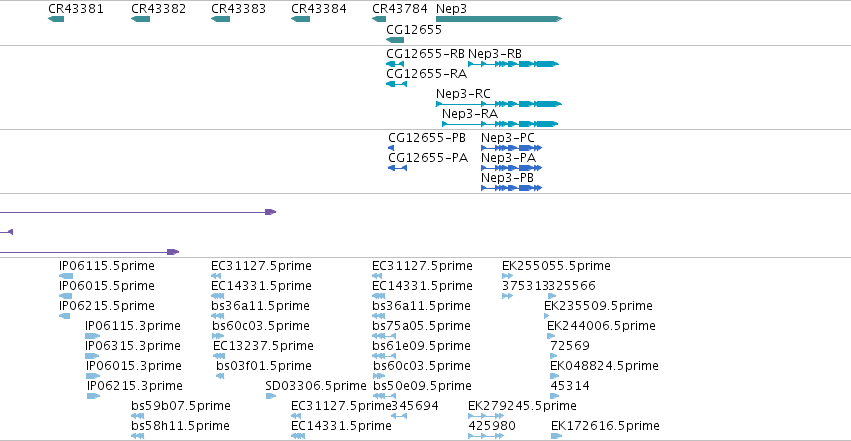The image size is (851, 441).
Task: Select the Nep3-RC transcript label
Action: coord(463,94)
